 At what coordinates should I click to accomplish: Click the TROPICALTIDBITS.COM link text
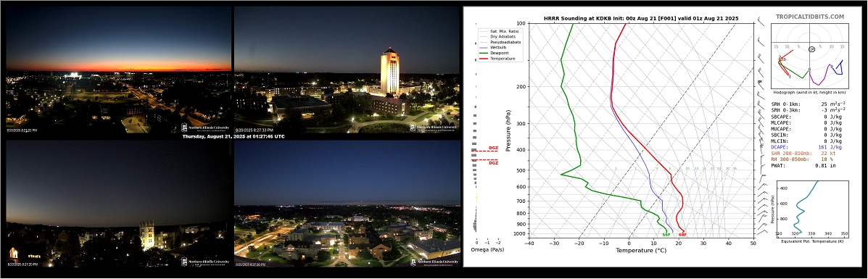[x=810, y=17]
